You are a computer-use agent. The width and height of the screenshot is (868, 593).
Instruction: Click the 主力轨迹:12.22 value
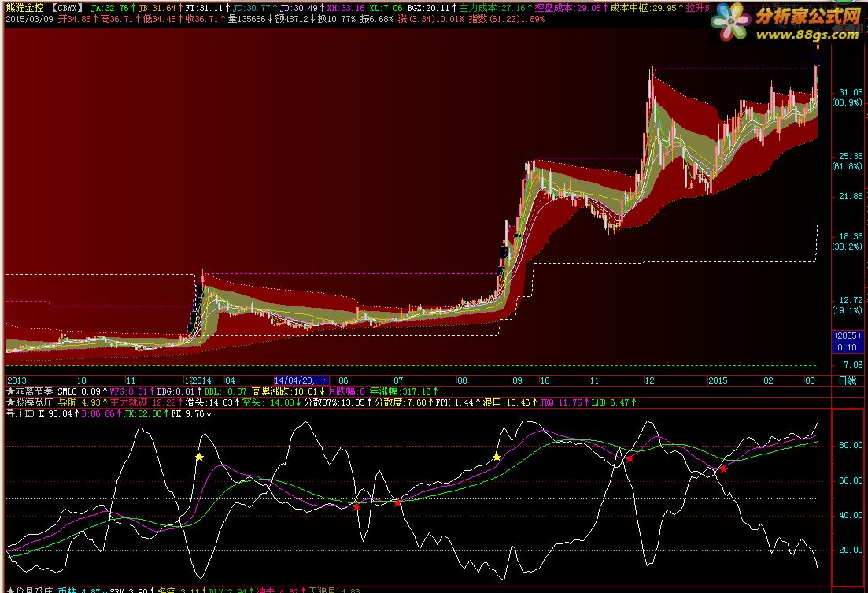(x=142, y=402)
